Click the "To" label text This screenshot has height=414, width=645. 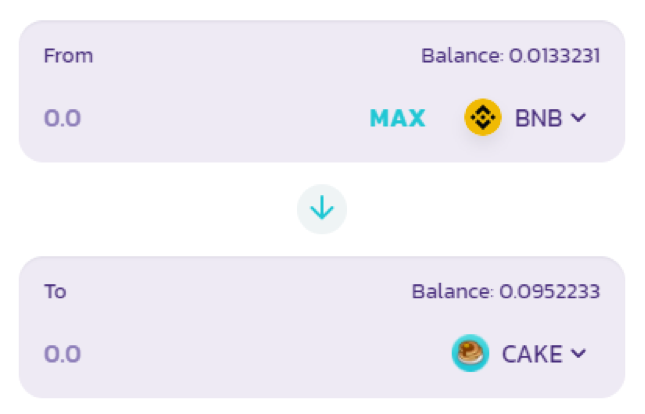pyautogui.click(x=55, y=291)
